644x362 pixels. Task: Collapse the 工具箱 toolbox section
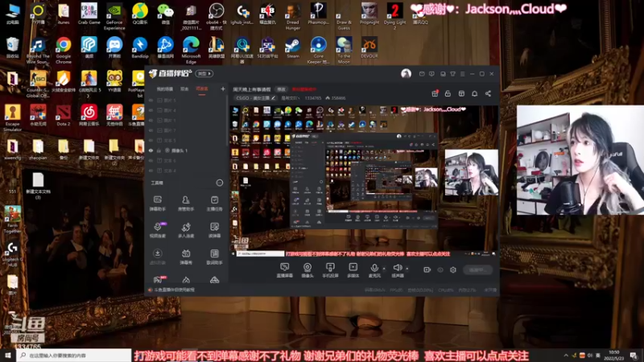pyautogui.click(x=219, y=183)
